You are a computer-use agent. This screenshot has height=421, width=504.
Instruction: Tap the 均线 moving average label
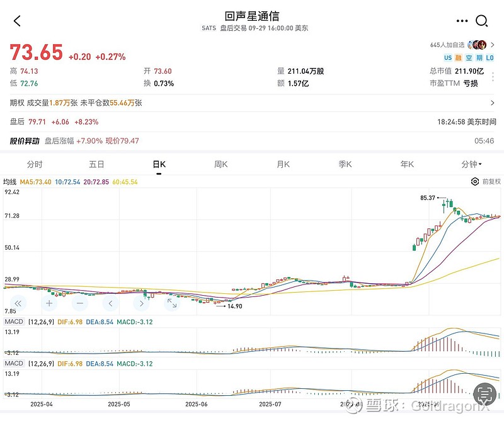[9, 182]
